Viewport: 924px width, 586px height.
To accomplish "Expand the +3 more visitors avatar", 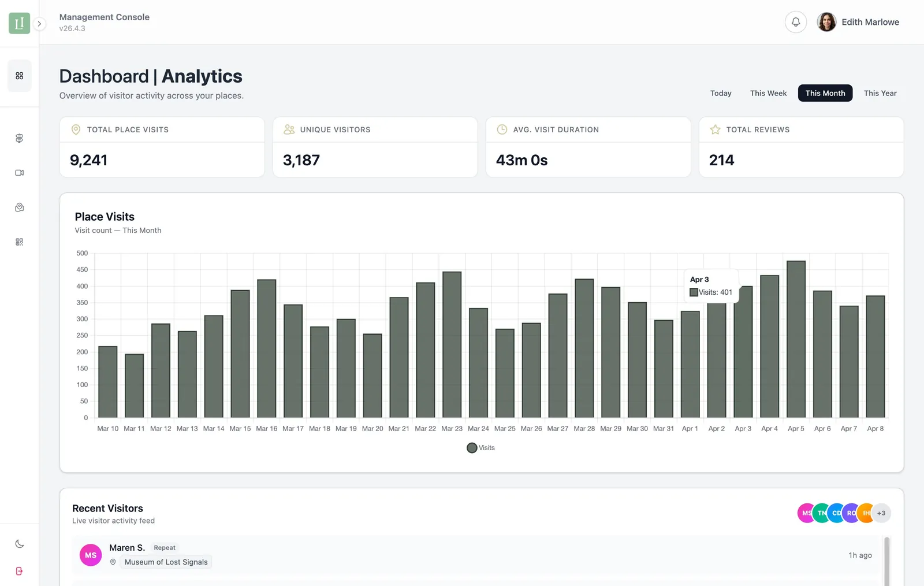I will 881,513.
